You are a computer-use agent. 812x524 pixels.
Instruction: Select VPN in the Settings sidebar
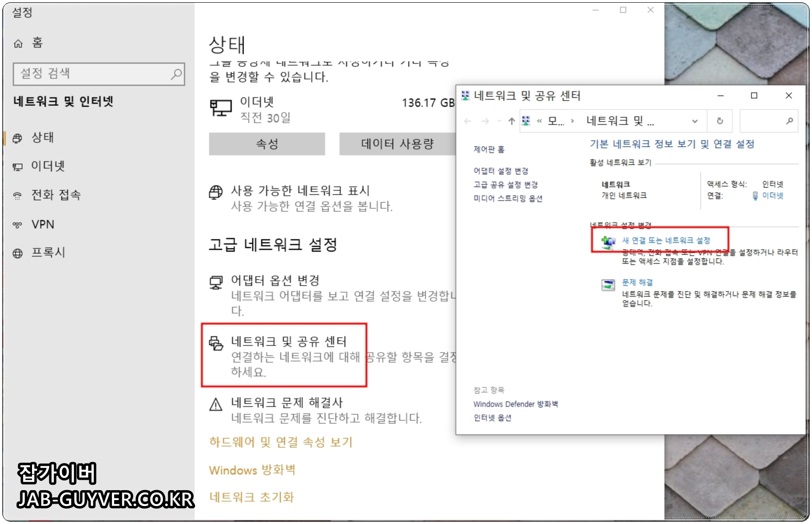click(43, 224)
